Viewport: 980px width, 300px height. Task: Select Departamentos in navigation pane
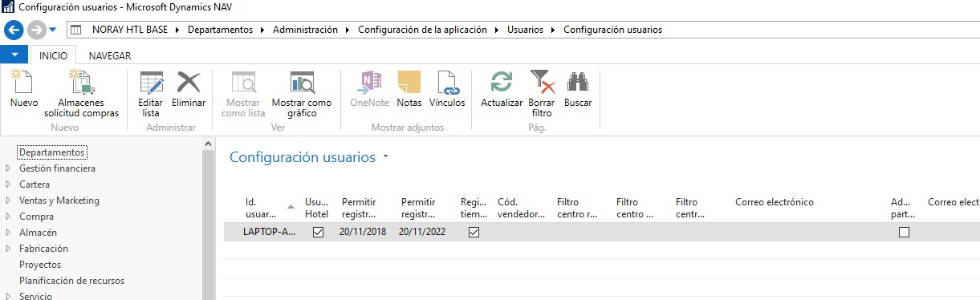click(52, 152)
